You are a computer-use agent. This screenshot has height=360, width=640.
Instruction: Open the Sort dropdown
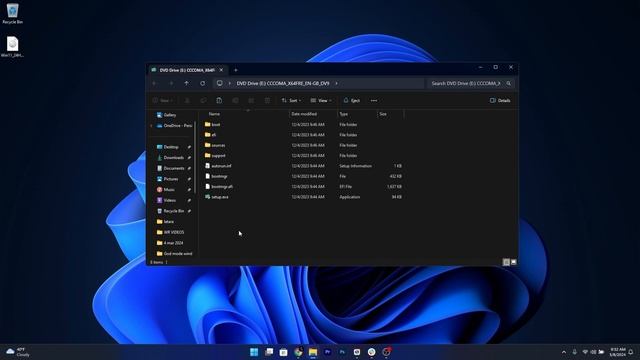tap(291, 100)
